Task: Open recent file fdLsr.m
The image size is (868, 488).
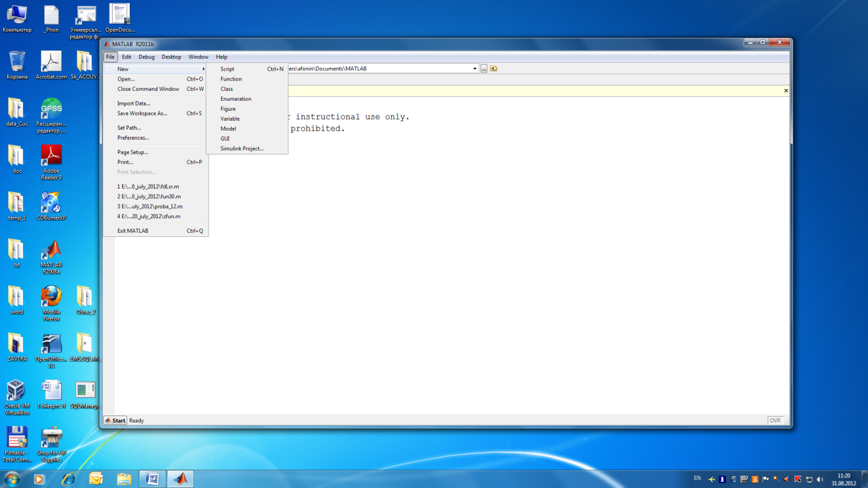Action: (156, 186)
